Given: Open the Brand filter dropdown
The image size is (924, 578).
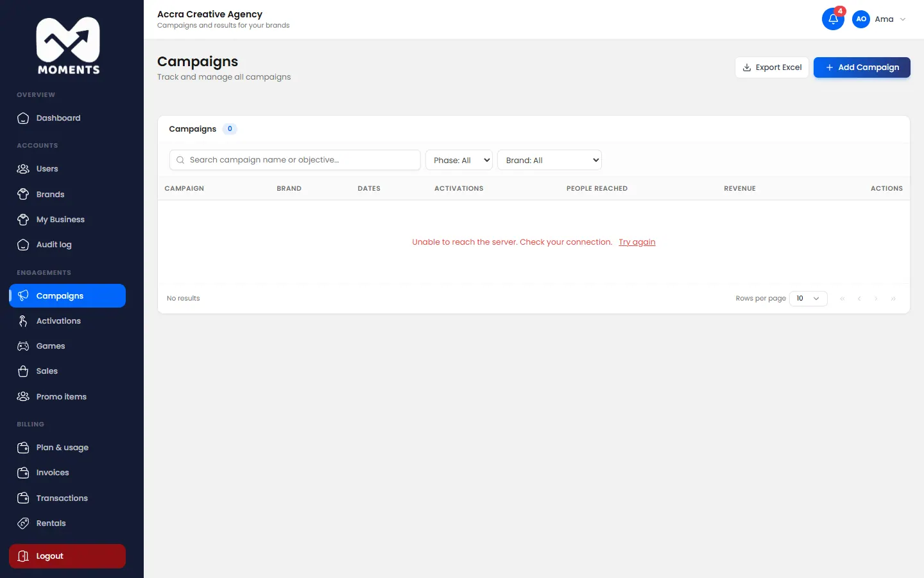Looking at the screenshot, I should tap(549, 160).
